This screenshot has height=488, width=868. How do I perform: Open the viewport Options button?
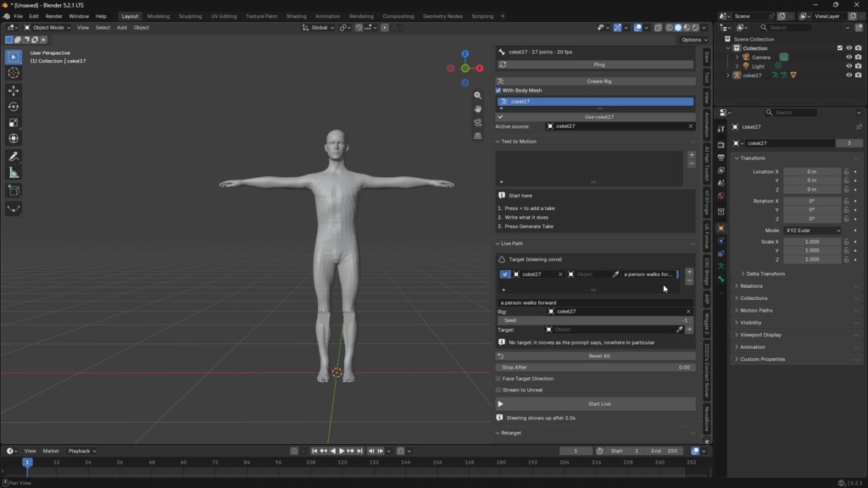click(x=694, y=40)
